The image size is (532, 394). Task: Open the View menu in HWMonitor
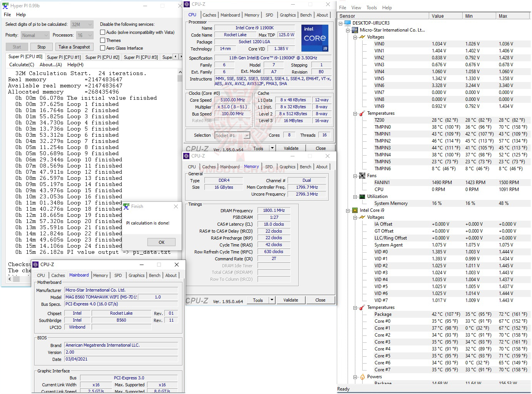[x=356, y=8]
